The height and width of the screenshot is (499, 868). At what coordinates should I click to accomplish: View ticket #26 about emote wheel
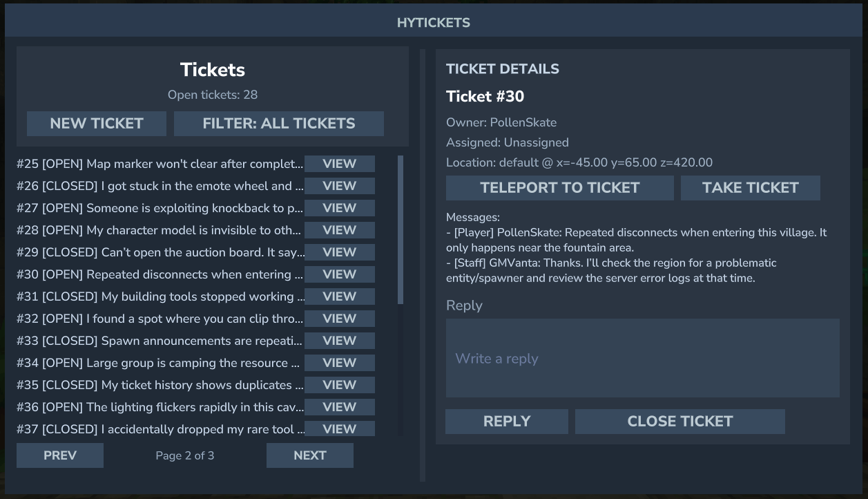pos(339,186)
